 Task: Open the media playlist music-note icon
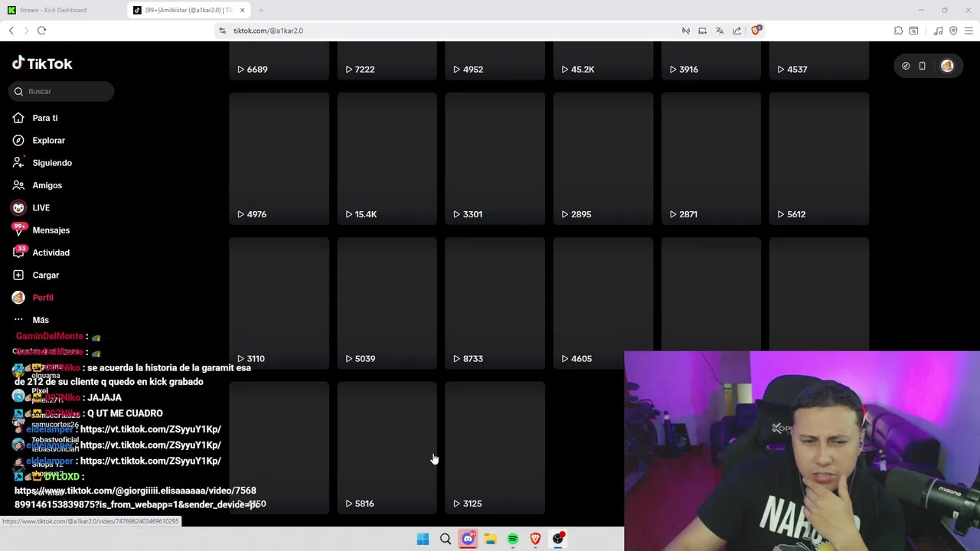click(x=938, y=31)
